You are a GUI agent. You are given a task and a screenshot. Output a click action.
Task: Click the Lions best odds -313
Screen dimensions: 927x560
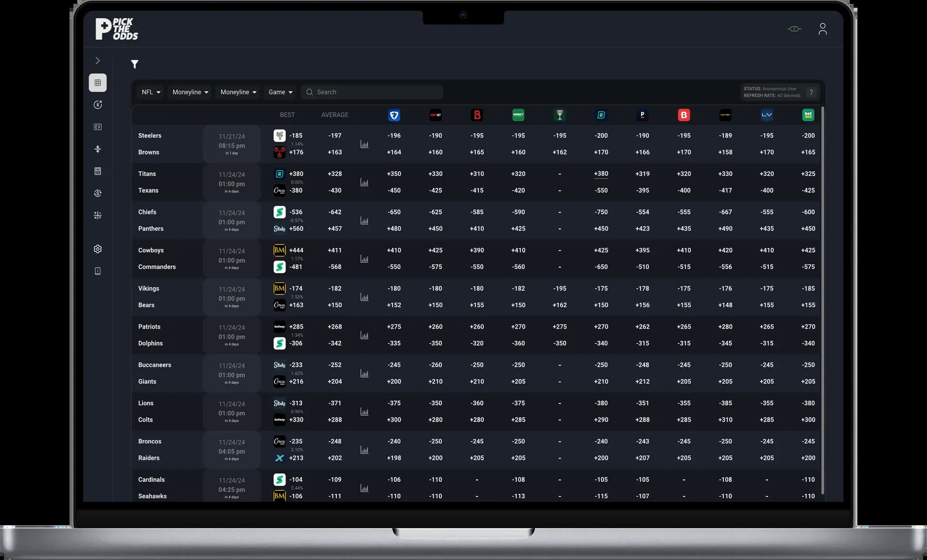(x=295, y=403)
